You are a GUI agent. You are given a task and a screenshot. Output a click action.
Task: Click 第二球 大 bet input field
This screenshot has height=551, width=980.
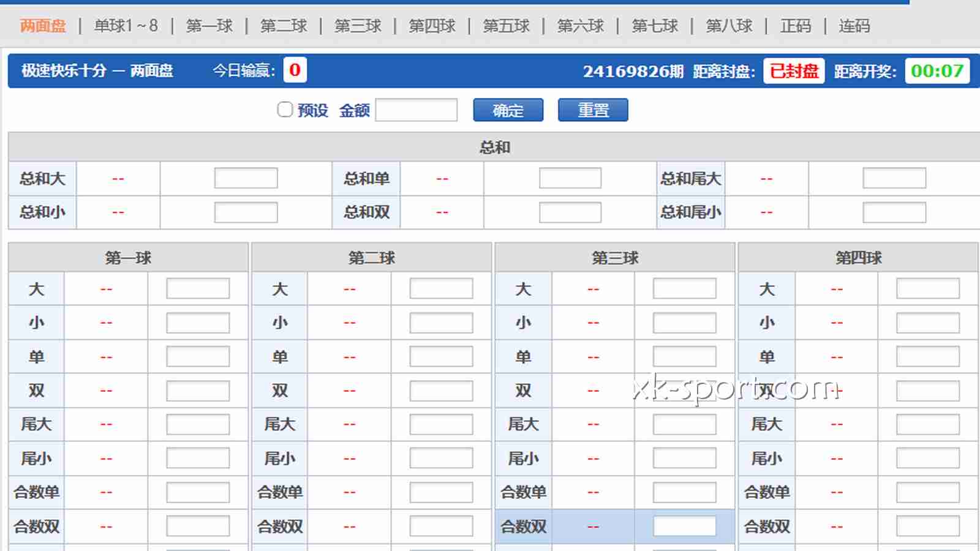coord(441,288)
